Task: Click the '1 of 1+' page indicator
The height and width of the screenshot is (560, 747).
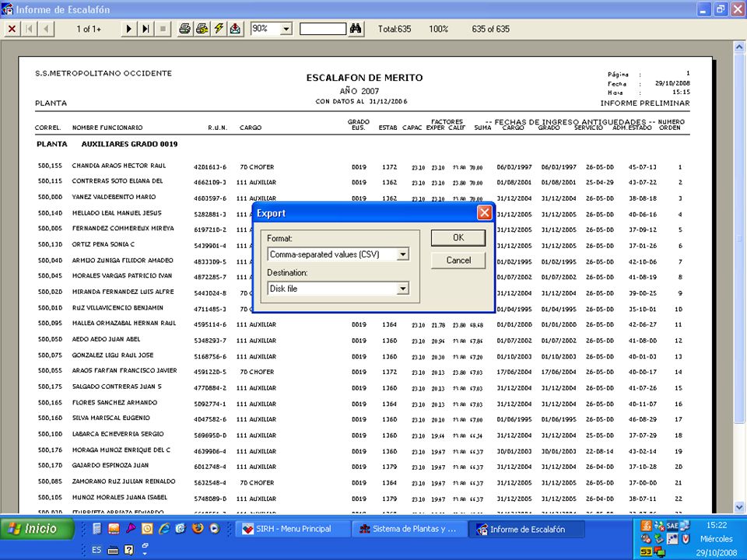Action: pyautogui.click(x=89, y=29)
